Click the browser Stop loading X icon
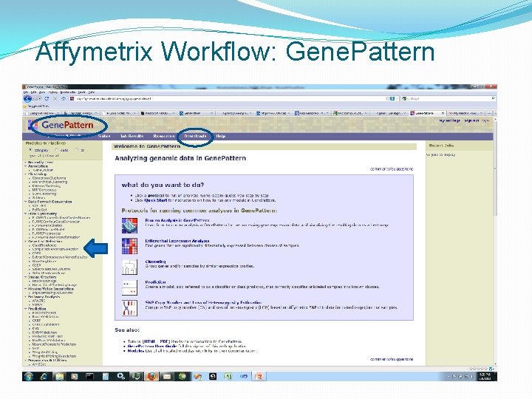The height and width of the screenshot is (399, 532). pyautogui.click(x=55, y=99)
